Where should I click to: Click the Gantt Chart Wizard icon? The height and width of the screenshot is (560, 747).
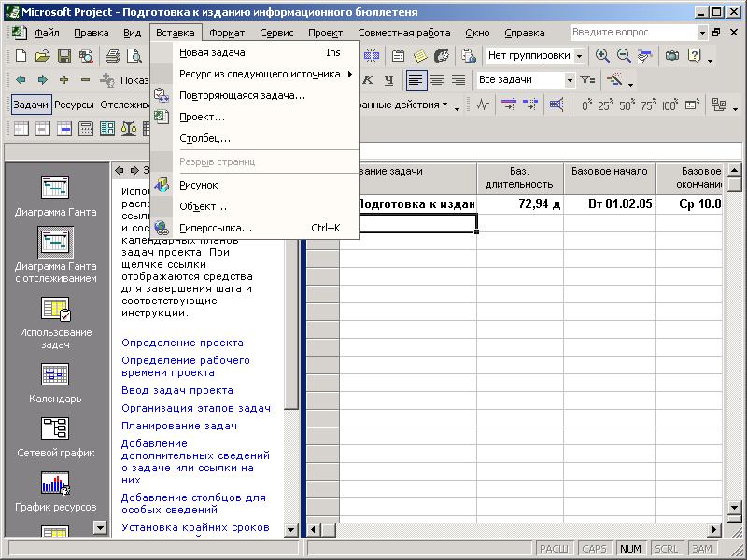614,79
